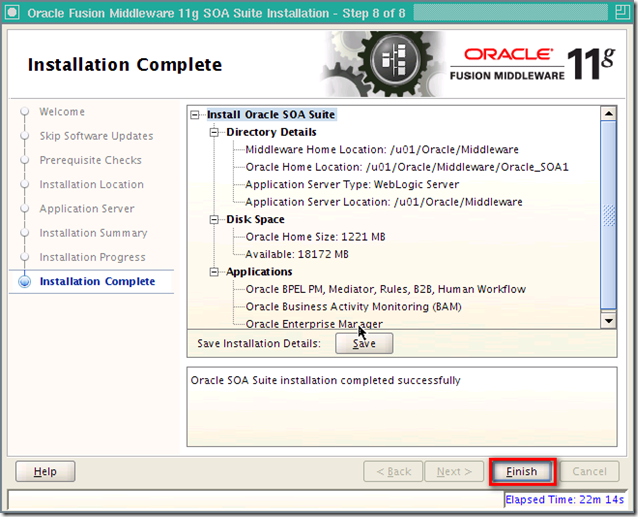
Task: Select the Skip Software Updates step
Action: pyautogui.click(x=96, y=136)
